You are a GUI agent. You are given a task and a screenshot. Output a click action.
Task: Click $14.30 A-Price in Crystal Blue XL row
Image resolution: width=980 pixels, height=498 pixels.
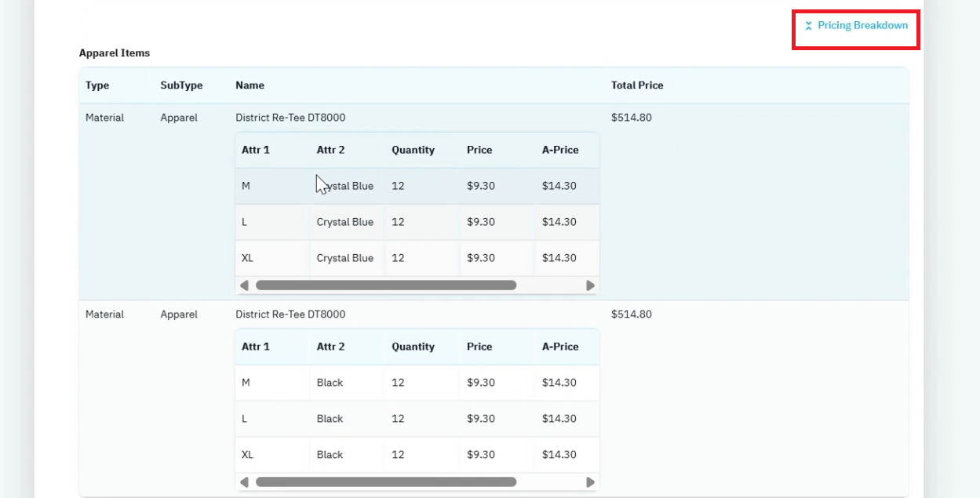coord(559,258)
